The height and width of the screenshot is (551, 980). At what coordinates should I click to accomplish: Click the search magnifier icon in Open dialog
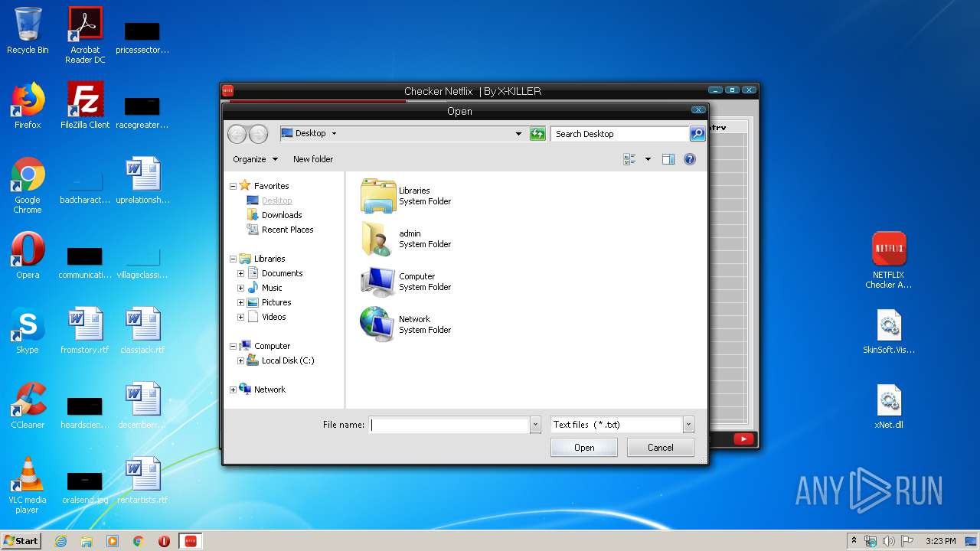[697, 134]
